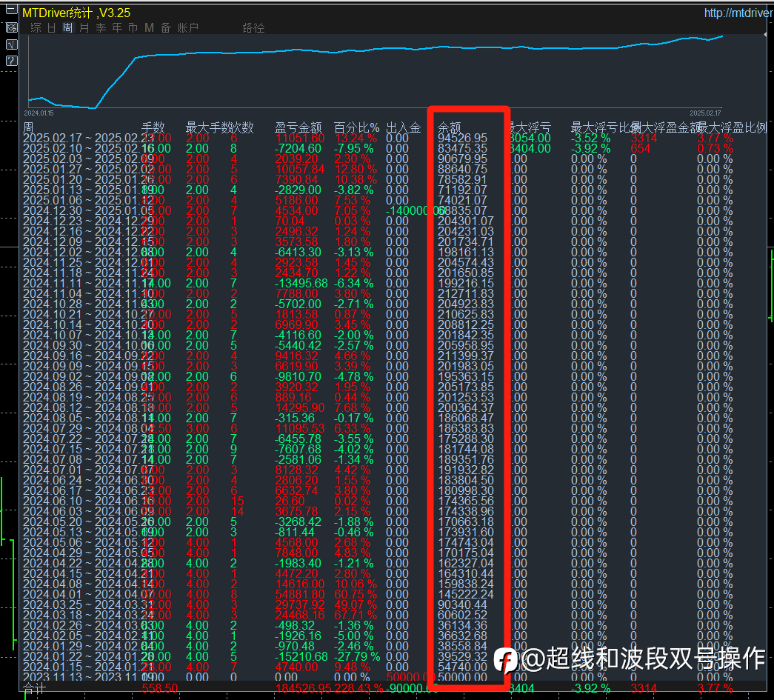Switch to the 月 monthly tab

(84, 27)
